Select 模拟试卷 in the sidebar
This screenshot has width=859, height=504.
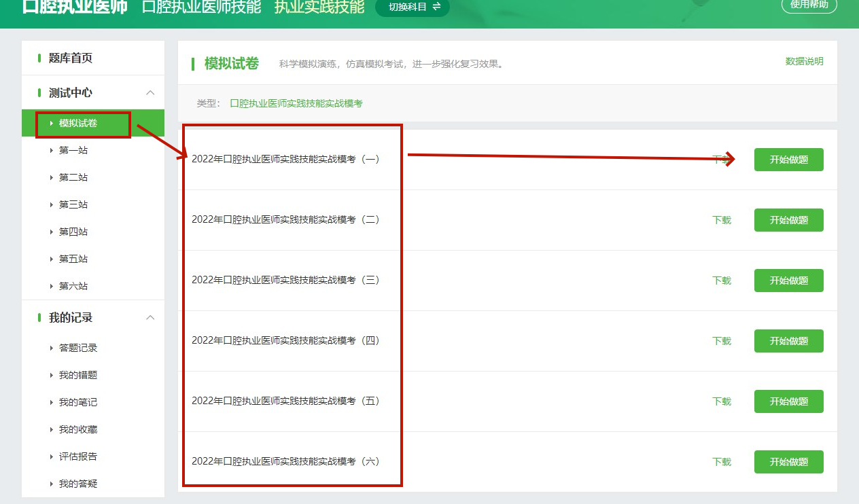point(77,124)
